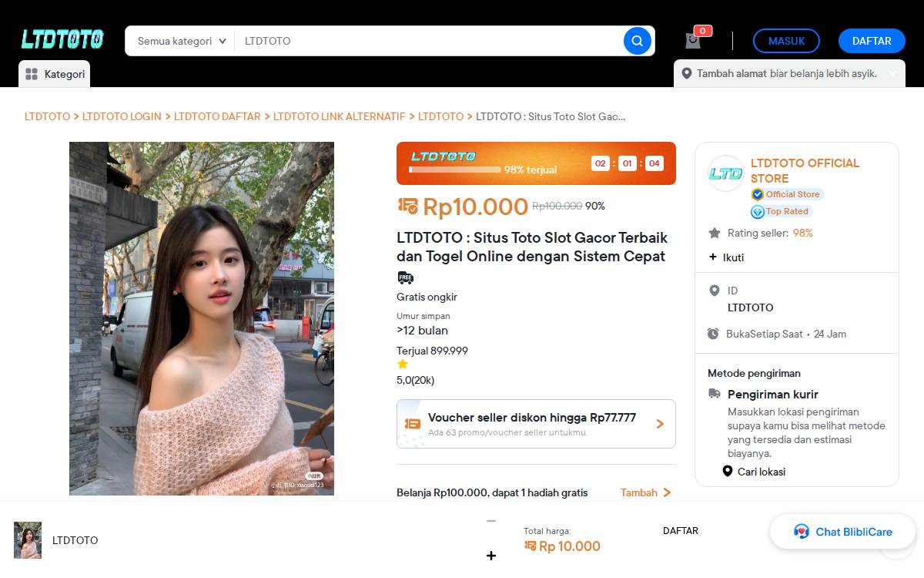Click the ID location pin icon
This screenshot has width=924, height=578.
pyautogui.click(x=714, y=291)
